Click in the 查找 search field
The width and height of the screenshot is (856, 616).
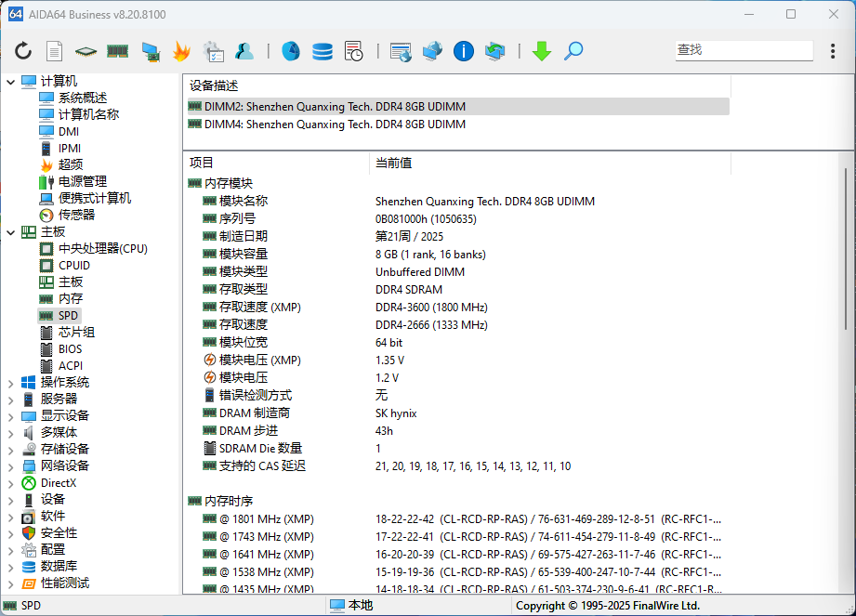pyautogui.click(x=744, y=50)
